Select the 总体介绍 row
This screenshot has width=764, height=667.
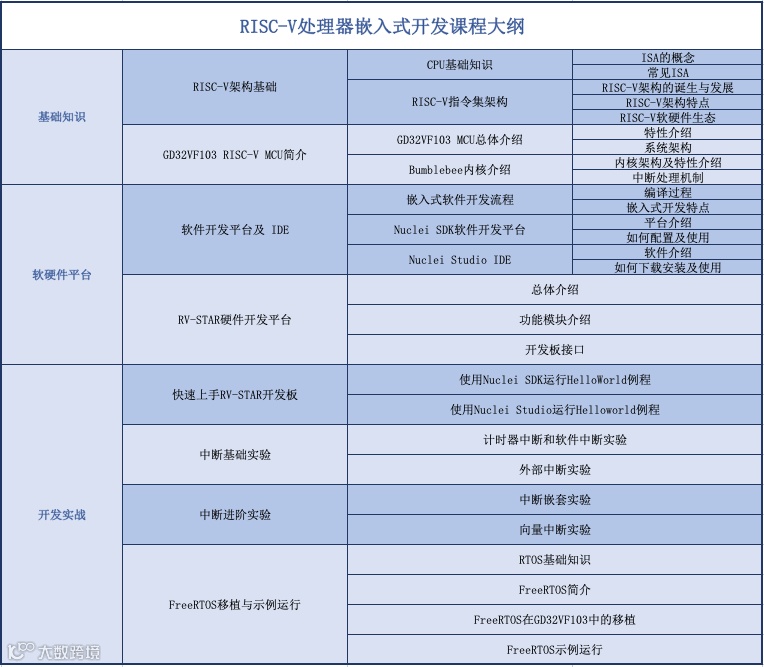554,290
